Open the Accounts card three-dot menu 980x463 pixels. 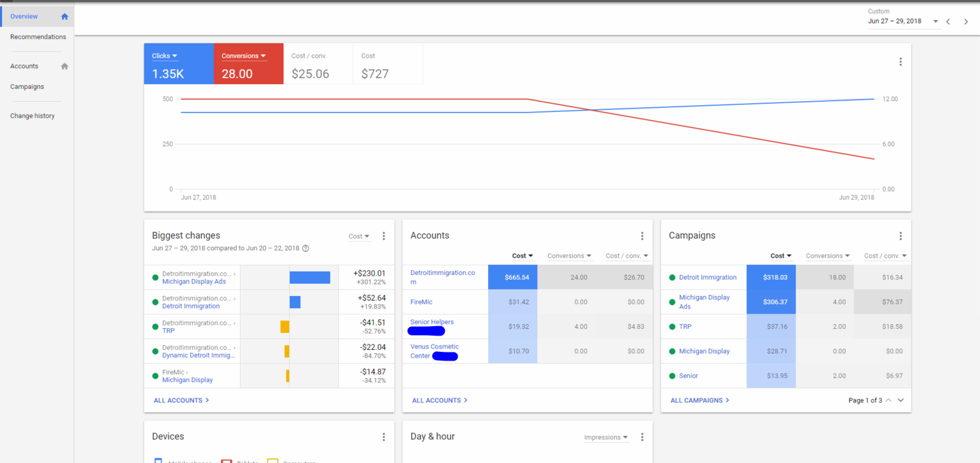pos(642,237)
